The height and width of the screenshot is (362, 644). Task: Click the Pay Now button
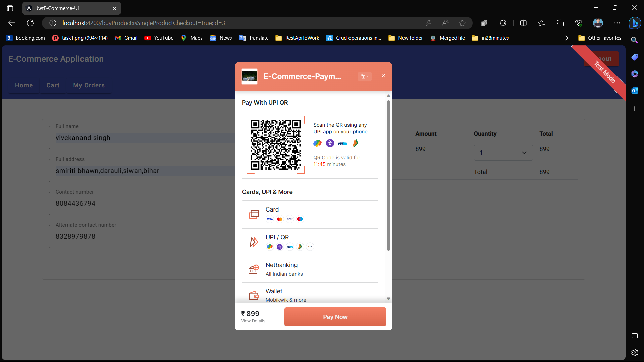point(335,317)
